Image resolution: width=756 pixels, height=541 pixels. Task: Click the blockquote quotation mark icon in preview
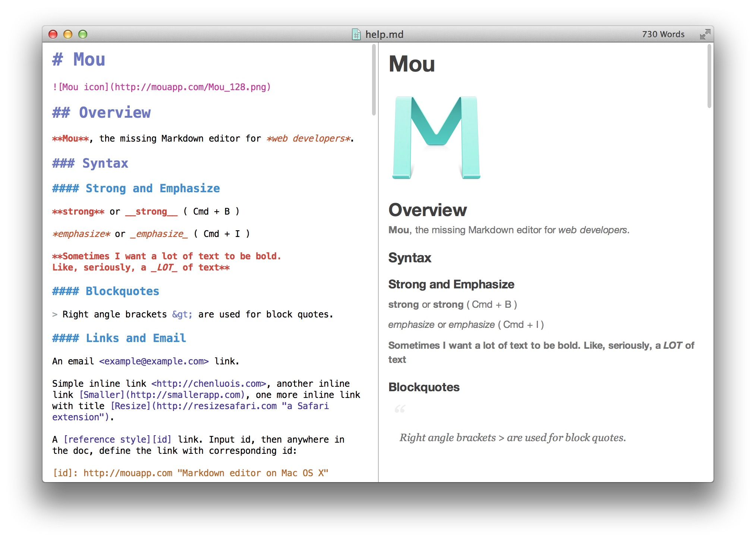(x=400, y=409)
